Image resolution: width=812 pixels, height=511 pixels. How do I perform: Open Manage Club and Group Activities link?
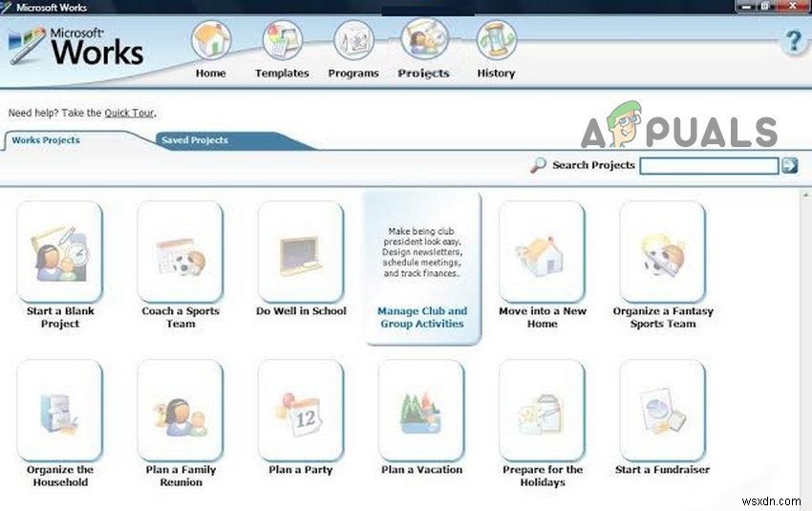[422, 317]
